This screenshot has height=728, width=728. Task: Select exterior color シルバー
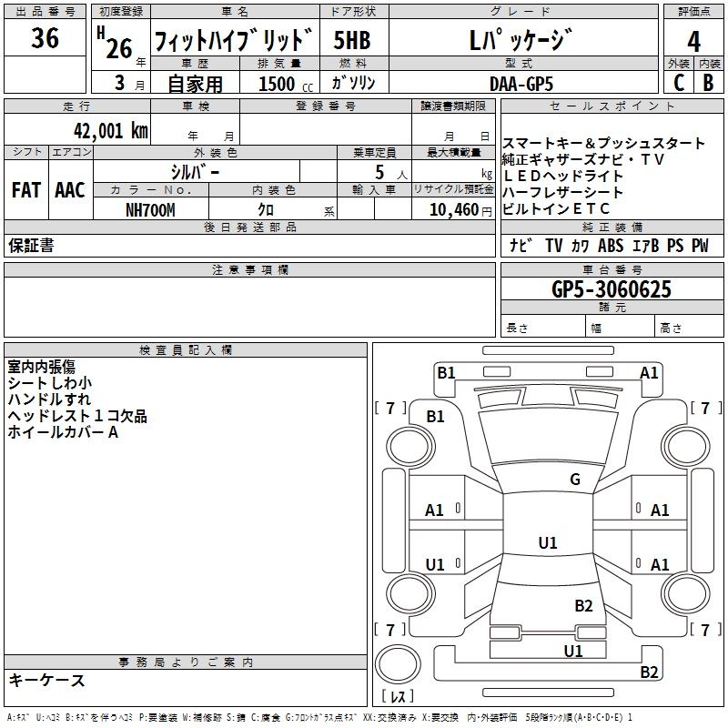point(195,172)
